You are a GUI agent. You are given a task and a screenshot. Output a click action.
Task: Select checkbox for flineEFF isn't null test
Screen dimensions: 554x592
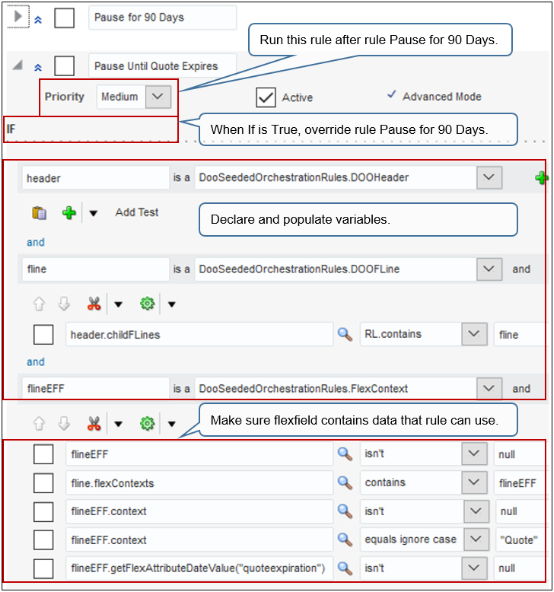click(x=43, y=454)
